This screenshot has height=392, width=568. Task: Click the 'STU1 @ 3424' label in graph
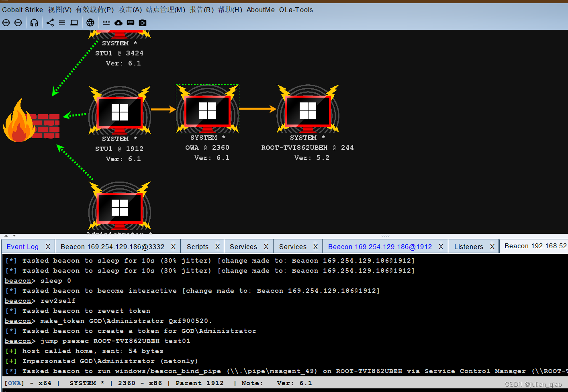tap(119, 53)
